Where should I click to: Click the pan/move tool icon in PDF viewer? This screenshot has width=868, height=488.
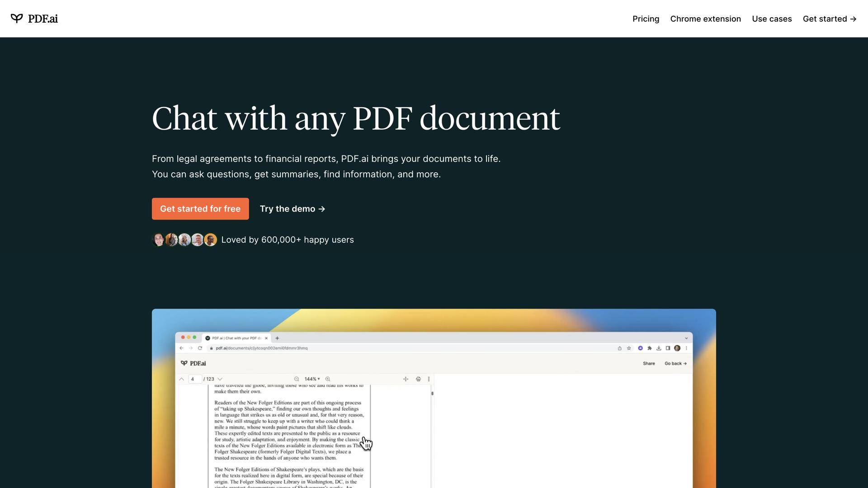click(x=406, y=380)
